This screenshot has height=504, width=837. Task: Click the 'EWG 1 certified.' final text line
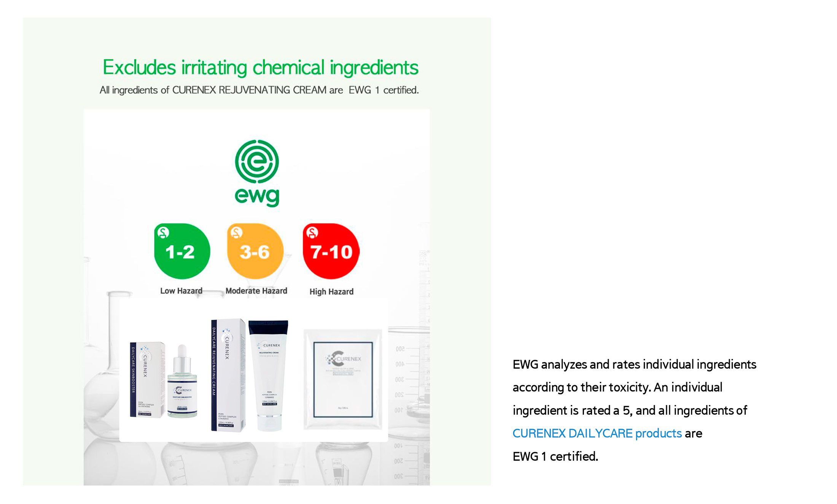tap(555, 456)
